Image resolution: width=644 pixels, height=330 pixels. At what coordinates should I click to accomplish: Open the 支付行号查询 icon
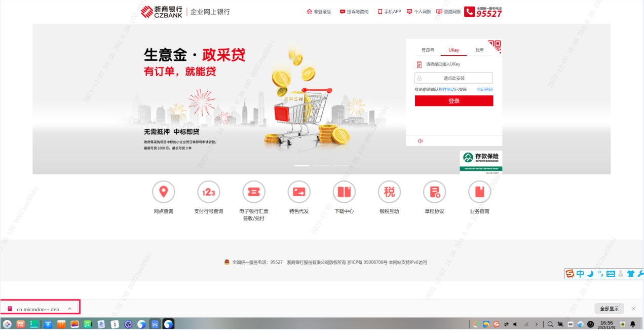click(209, 192)
